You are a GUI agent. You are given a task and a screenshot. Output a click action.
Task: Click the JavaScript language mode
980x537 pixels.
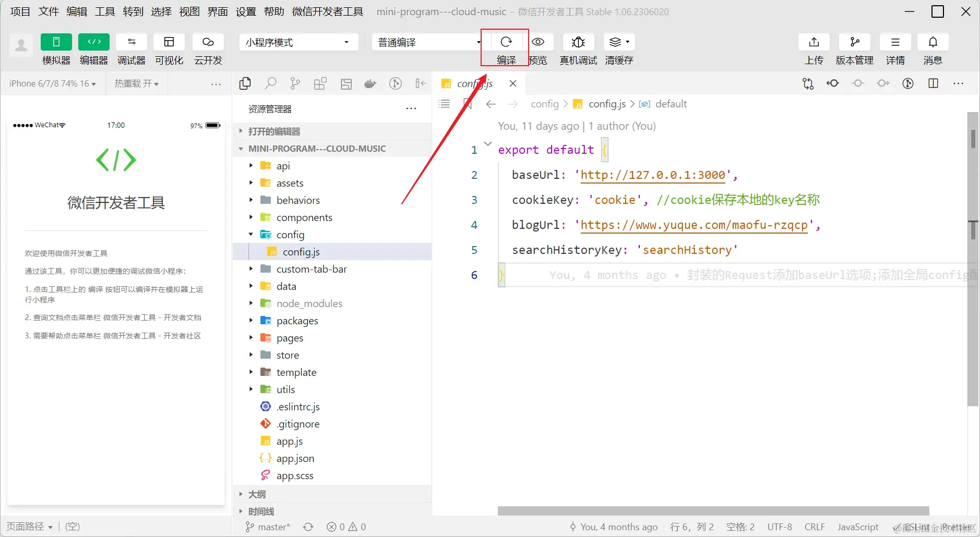858,527
